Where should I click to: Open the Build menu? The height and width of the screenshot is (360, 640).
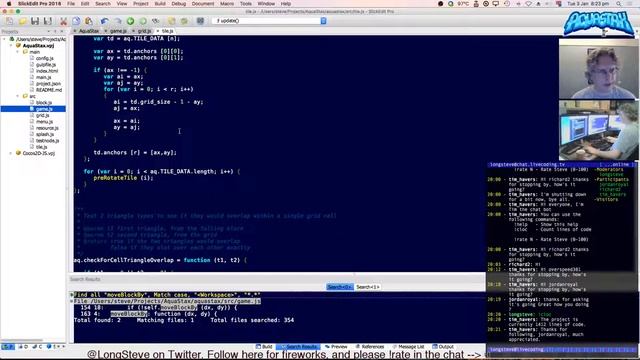[x=160, y=4]
